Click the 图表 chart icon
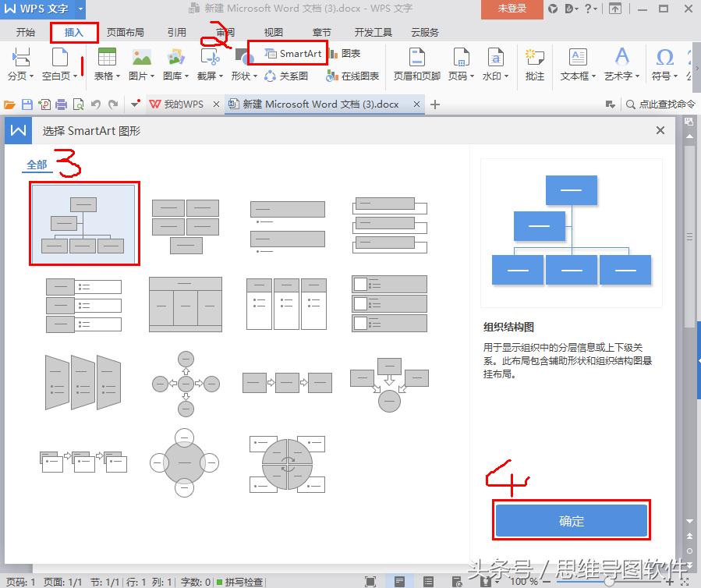701x588 pixels. [345, 54]
